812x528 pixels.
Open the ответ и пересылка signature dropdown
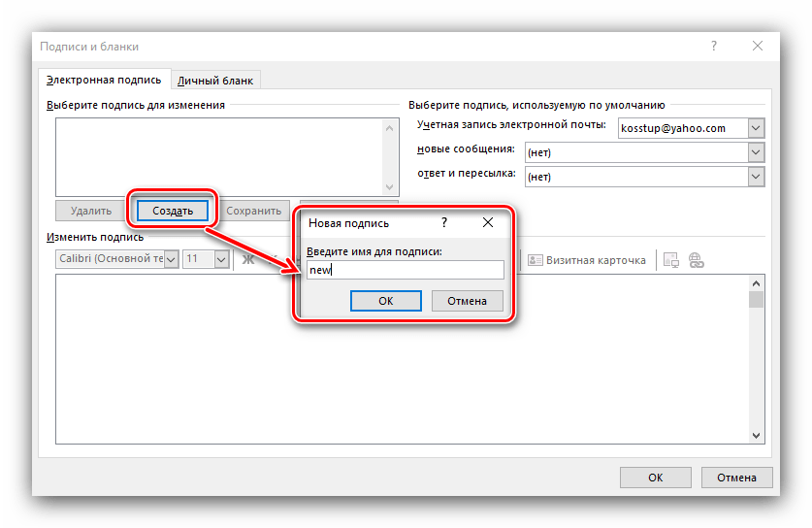click(757, 177)
